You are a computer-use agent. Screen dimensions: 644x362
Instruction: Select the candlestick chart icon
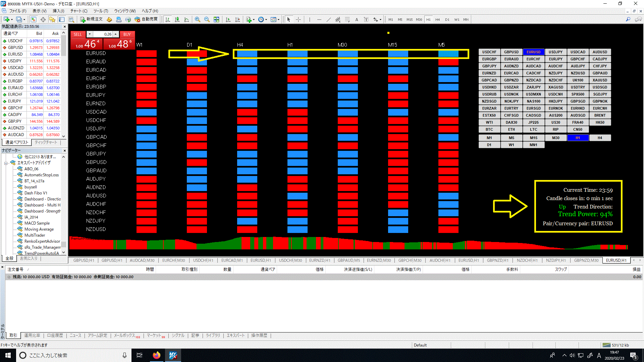(x=177, y=19)
